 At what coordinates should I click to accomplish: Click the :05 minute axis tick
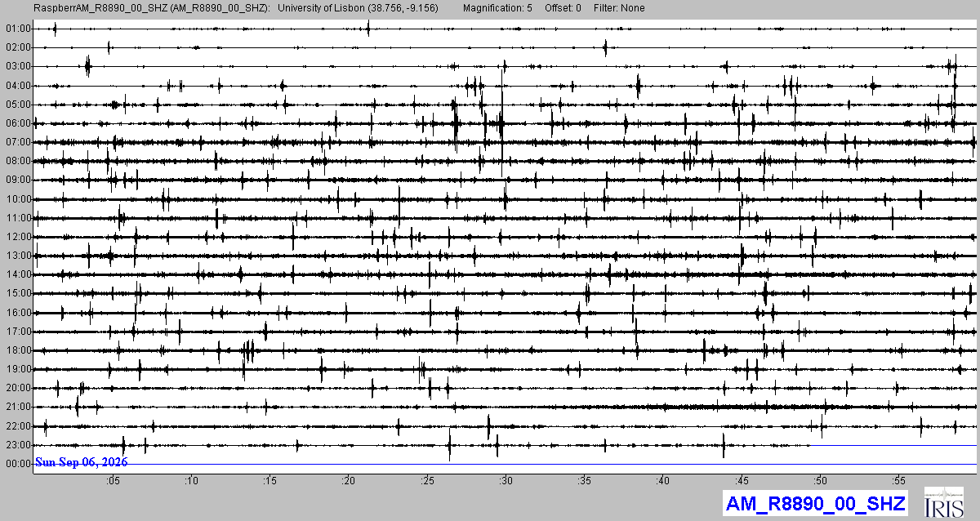(113, 481)
